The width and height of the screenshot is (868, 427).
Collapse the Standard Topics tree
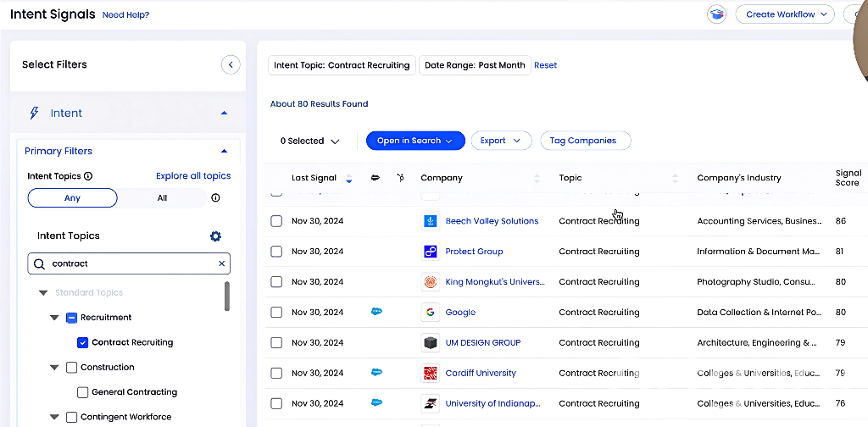point(43,293)
